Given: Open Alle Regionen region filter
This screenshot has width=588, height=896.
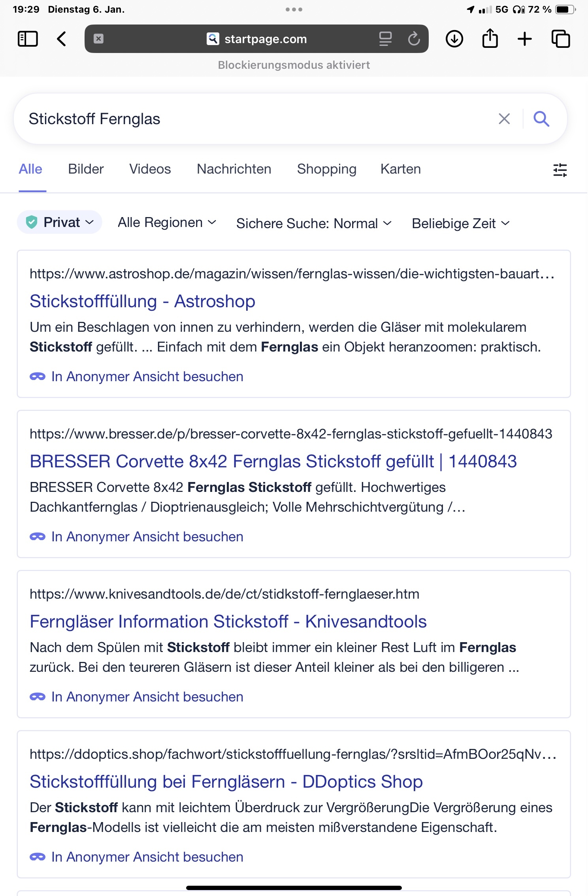Looking at the screenshot, I should point(167,223).
